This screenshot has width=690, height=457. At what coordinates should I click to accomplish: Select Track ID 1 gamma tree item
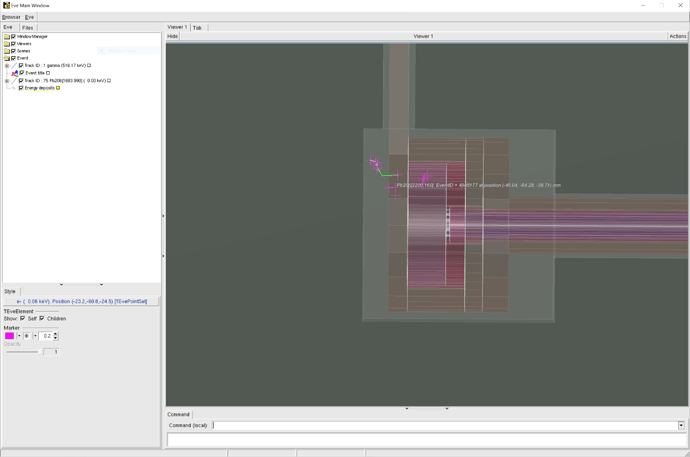click(55, 66)
